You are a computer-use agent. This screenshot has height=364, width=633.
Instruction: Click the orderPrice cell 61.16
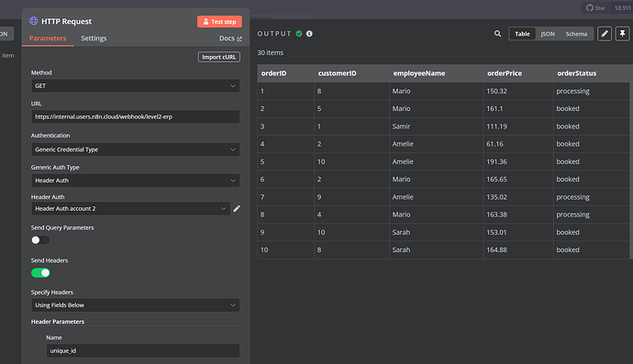click(x=518, y=144)
